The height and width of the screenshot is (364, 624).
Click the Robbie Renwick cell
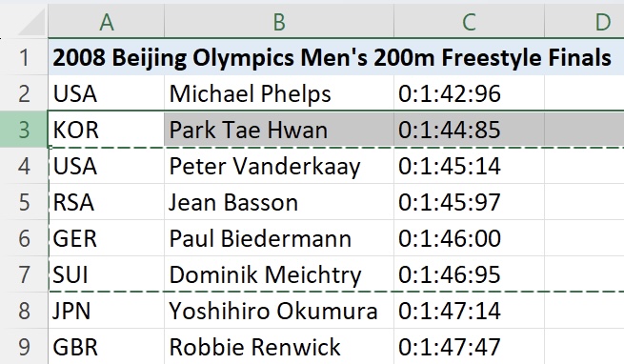point(279,347)
